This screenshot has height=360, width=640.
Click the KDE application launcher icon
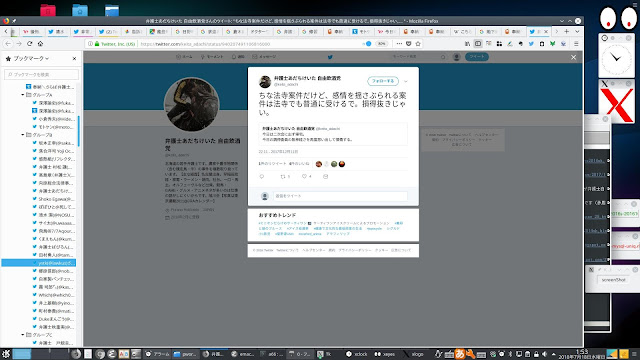(x=6, y=354)
